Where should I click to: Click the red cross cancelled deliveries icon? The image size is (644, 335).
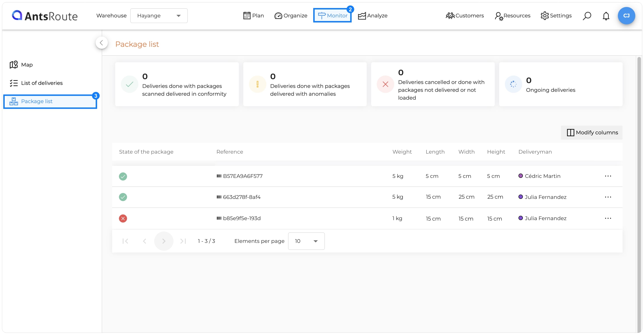385,84
